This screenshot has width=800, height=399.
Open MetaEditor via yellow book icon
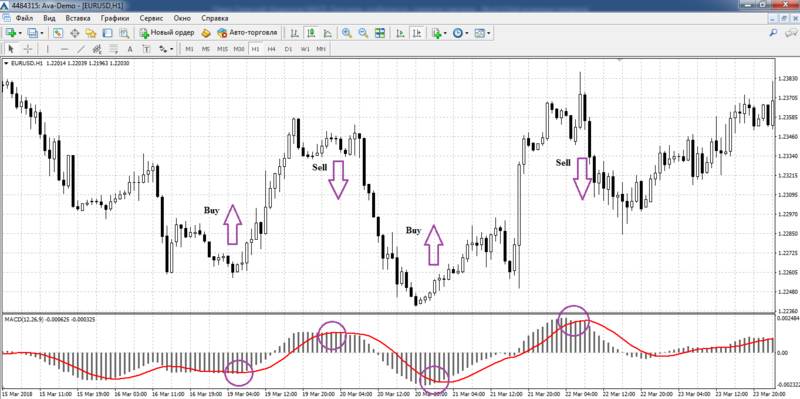point(206,33)
